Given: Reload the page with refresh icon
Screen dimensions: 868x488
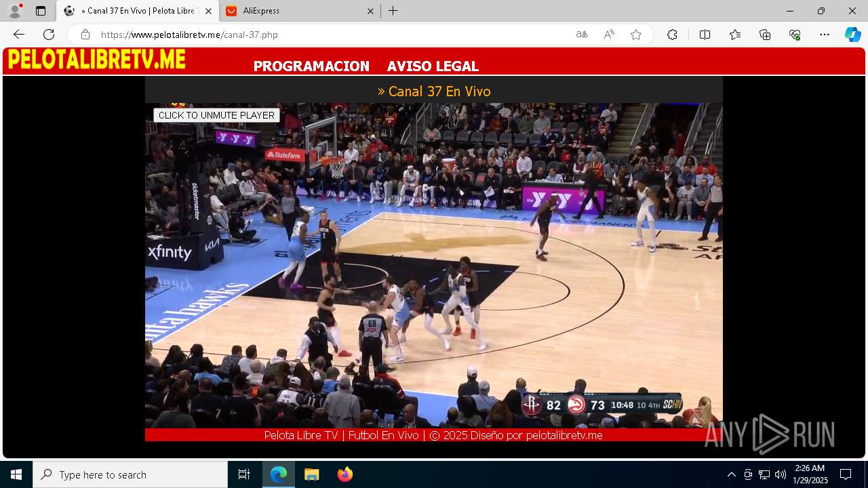Looking at the screenshot, I should [x=49, y=35].
